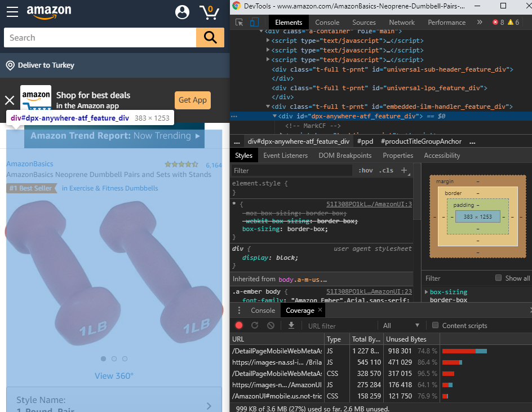Open the drawer three-dot menu
The width and height of the screenshot is (532, 412).
click(x=239, y=310)
